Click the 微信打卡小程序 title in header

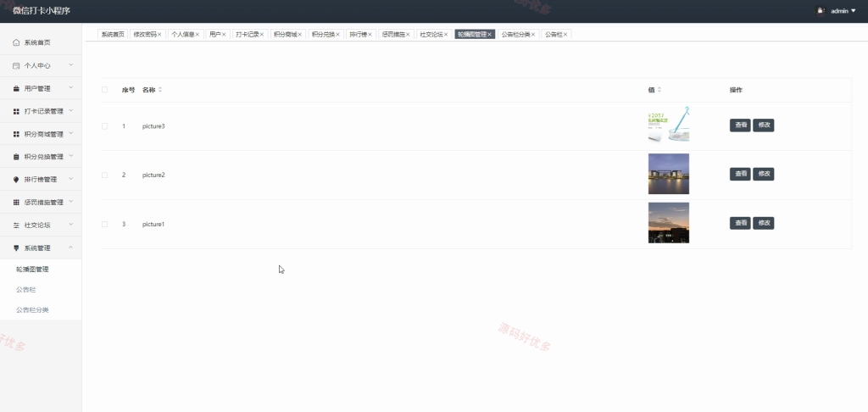pyautogui.click(x=42, y=10)
